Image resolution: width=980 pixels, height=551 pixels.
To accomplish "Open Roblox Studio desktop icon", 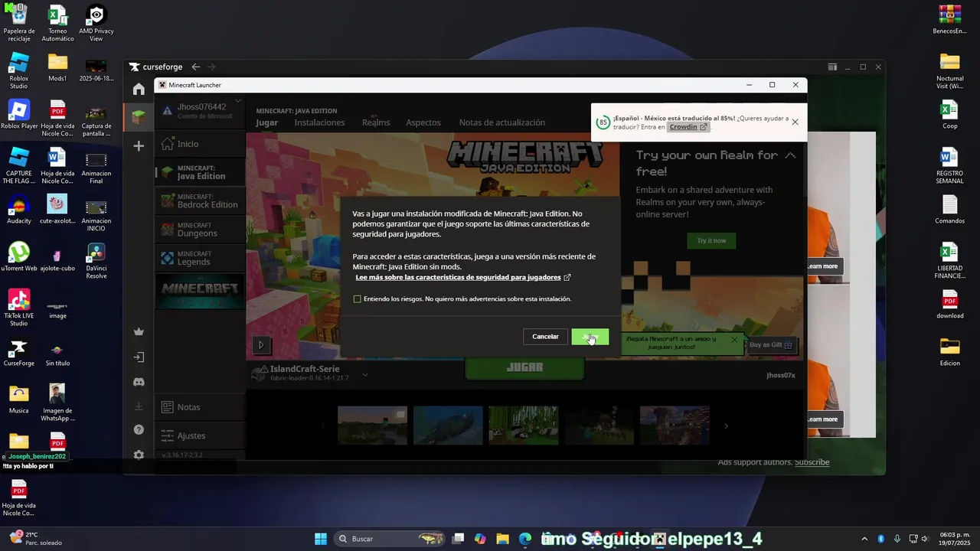I will click(x=18, y=70).
